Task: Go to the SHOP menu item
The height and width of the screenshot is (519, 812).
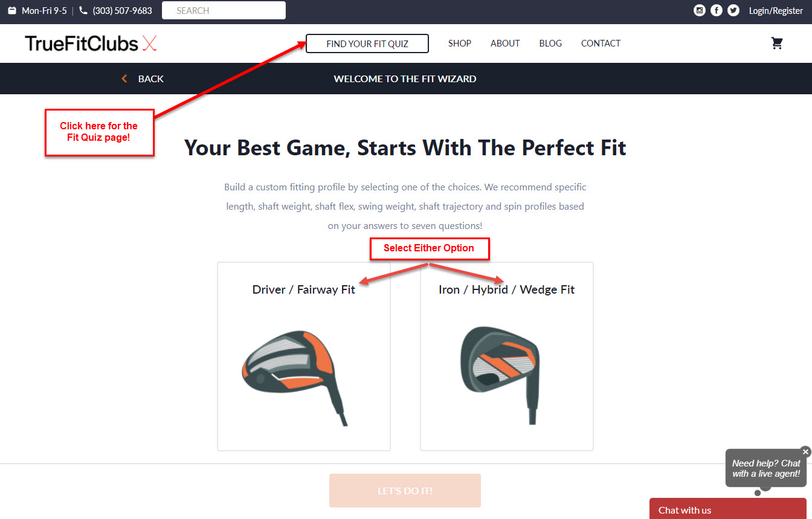Action: point(460,44)
